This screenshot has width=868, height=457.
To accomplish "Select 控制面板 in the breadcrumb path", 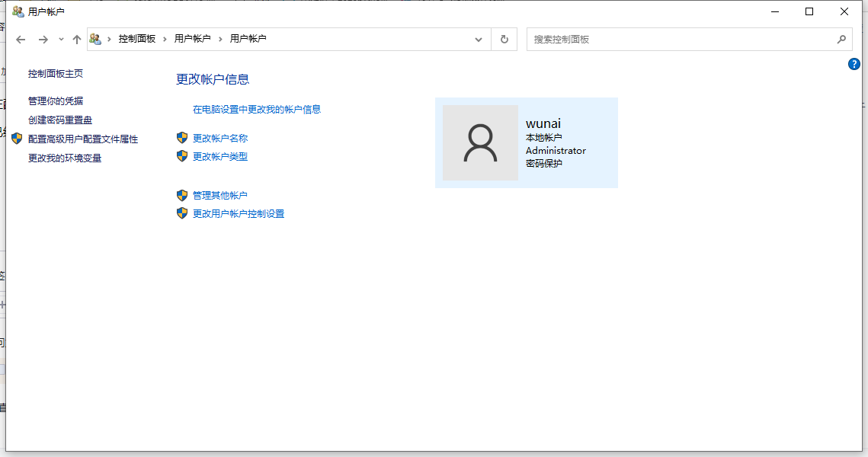I will tap(136, 39).
